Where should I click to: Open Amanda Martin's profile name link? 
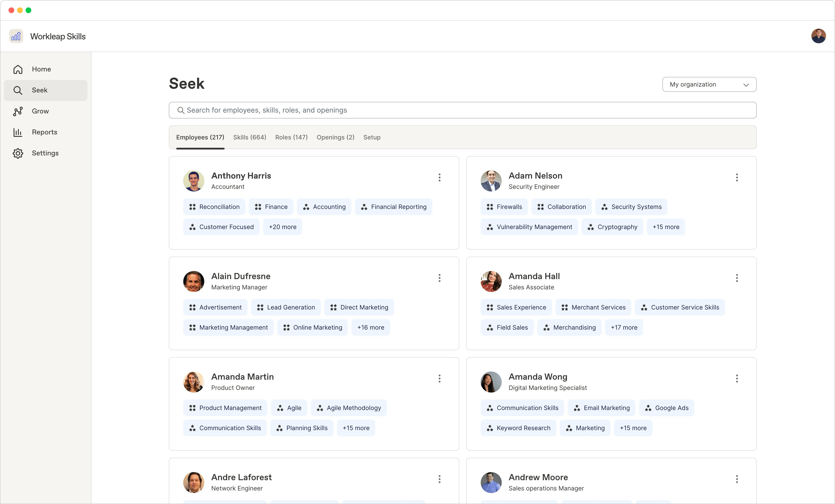coord(242,377)
